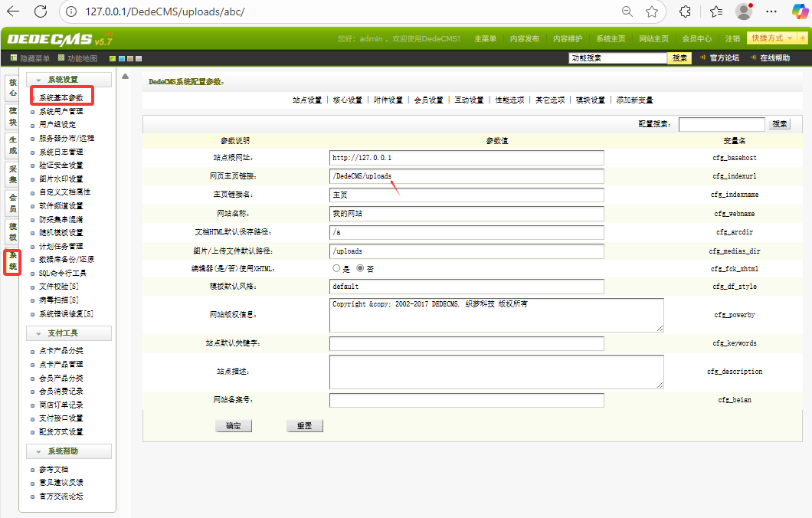Open the browser settings and more menu
Screen dimensions: 812x518
click(771, 11)
